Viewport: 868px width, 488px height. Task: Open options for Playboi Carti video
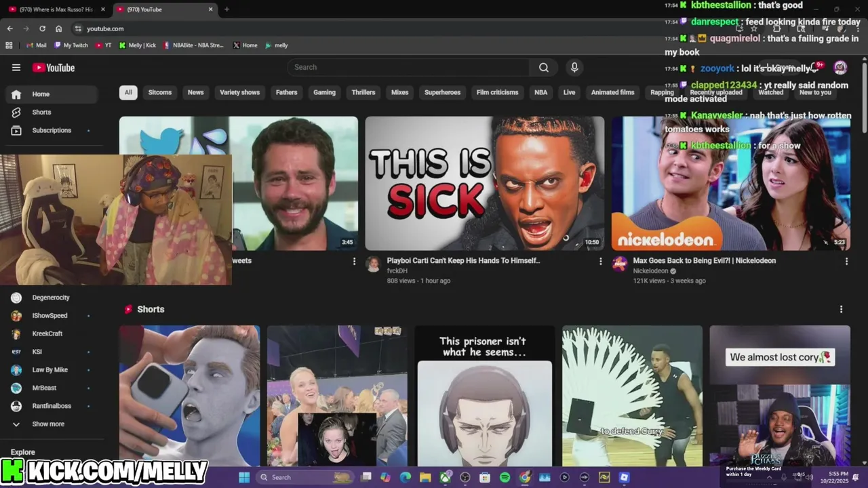[600, 261]
